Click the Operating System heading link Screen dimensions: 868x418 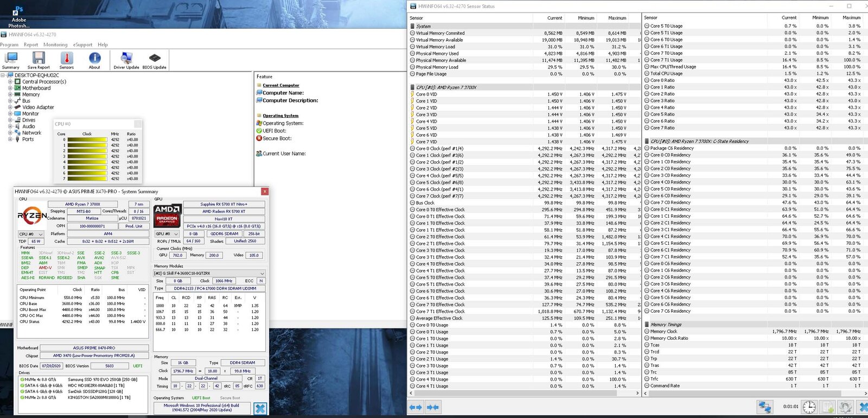pyautogui.click(x=280, y=116)
